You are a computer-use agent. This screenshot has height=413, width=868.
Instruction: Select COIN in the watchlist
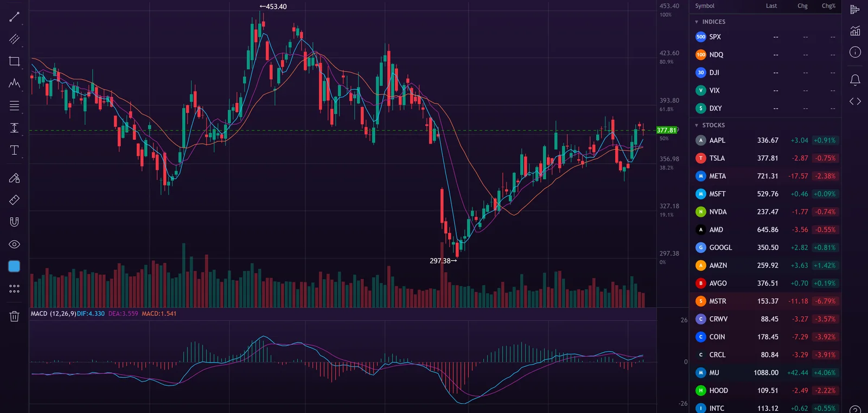point(765,337)
